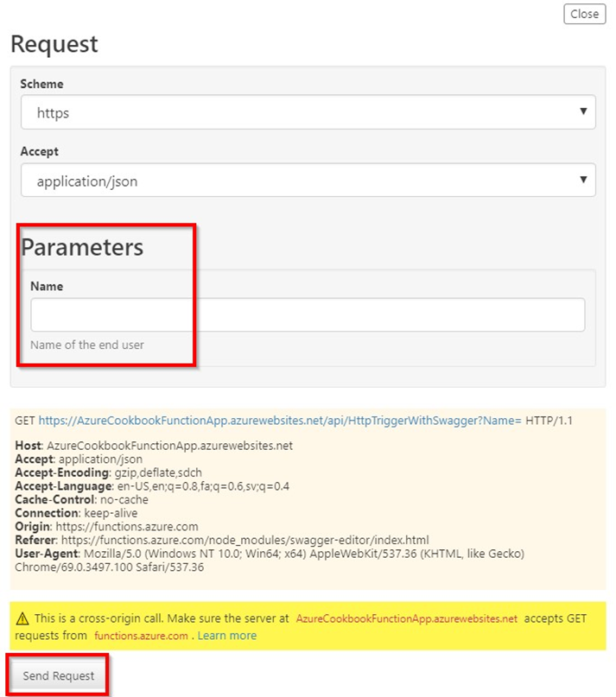Image resolution: width=616 pixels, height=697 pixels.
Task: Click the Accept field label above the dropdown
Action: 39,152
